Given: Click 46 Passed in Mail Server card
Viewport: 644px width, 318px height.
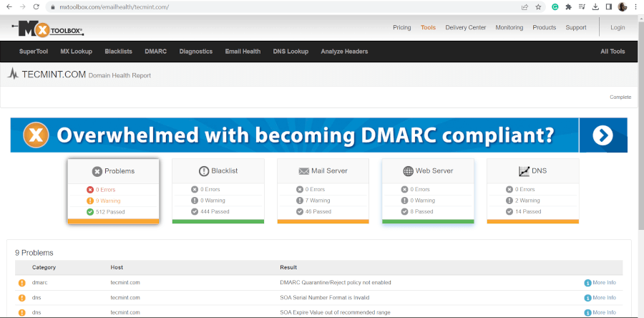Looking at the screenshot, I should point(318,211).
